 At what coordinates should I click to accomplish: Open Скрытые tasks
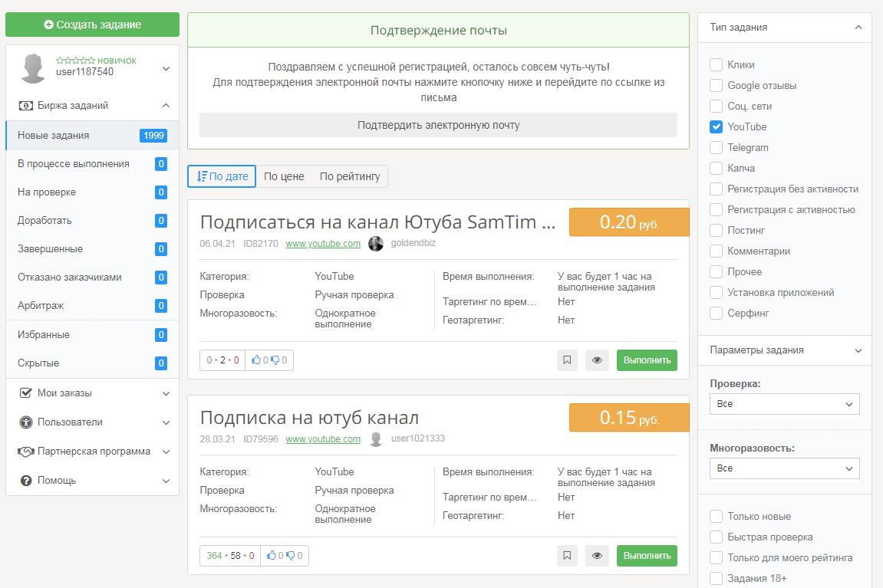pos(92,363)
